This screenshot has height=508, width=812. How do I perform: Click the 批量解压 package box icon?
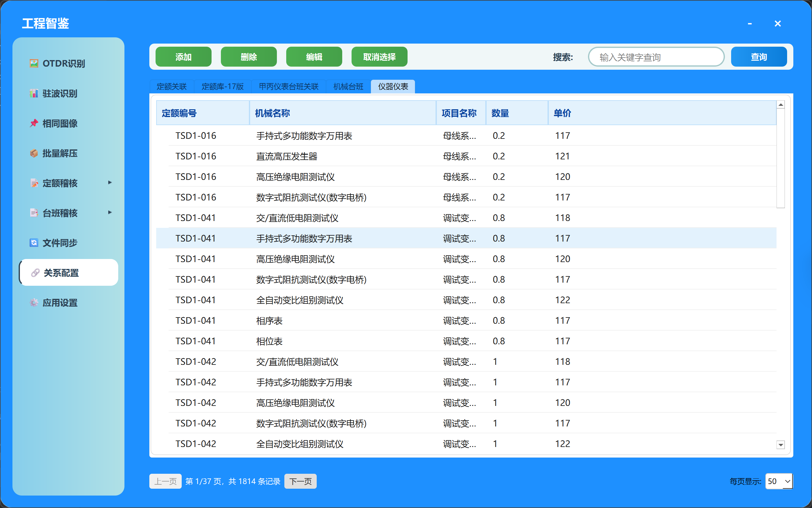coord(34,153)
